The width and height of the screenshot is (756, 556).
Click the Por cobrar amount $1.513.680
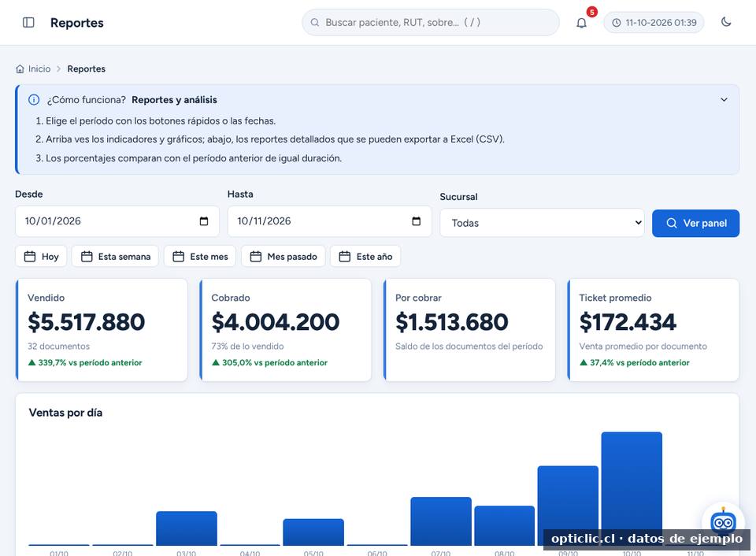(452, 321)
